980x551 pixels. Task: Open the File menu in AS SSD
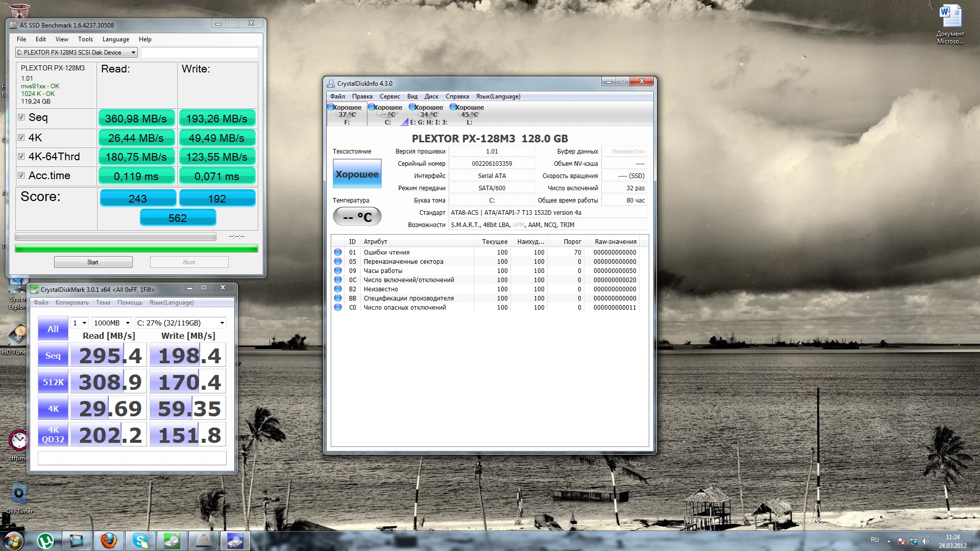click(x=21, y=39)
